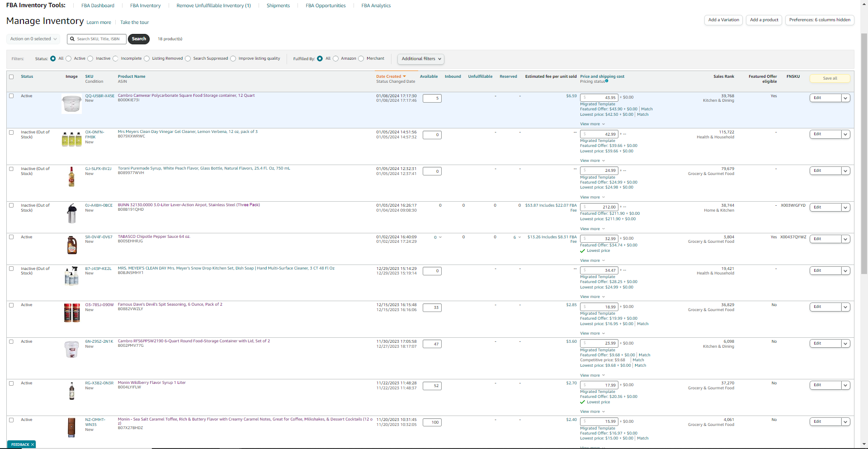The image size is (868, 449).
Task: Open the Cambro Camwear square container product image
Action: coord(71,104)
